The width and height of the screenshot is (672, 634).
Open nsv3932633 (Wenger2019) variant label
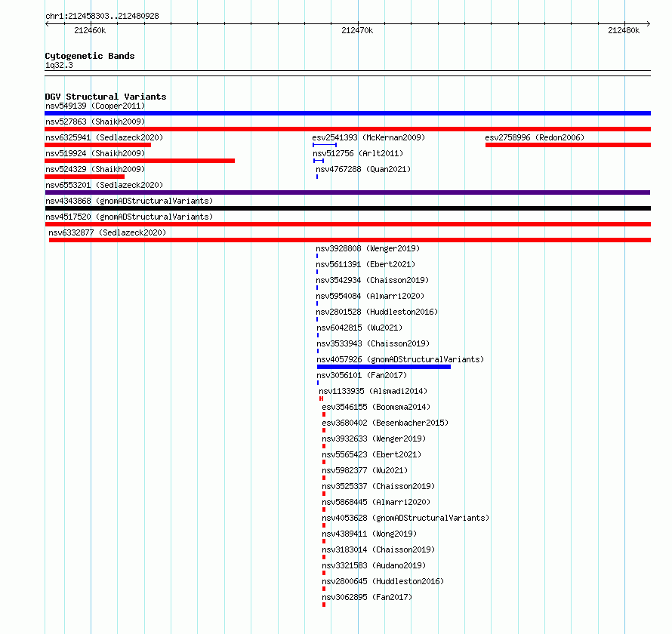pyautogui.click(x=374, y=439)
